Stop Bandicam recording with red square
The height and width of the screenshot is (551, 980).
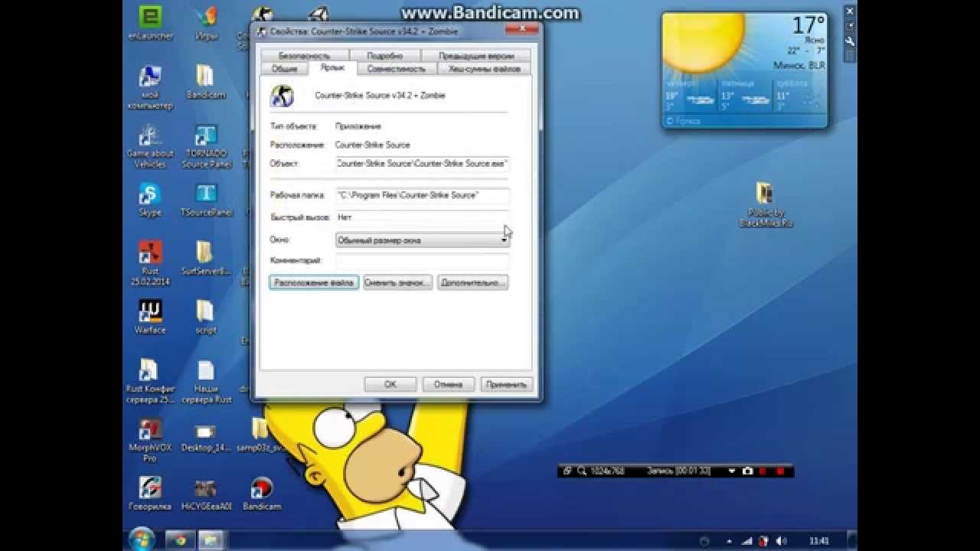780,471
